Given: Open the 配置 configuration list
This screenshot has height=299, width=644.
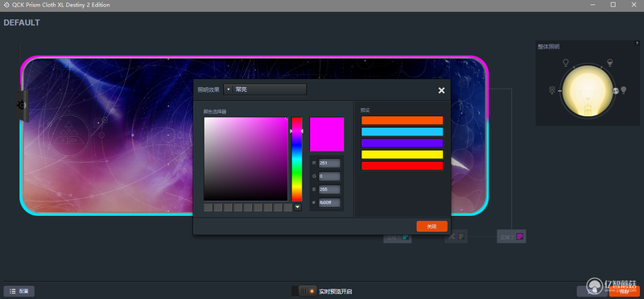Looking at the screenshot, I should point(19,291).
